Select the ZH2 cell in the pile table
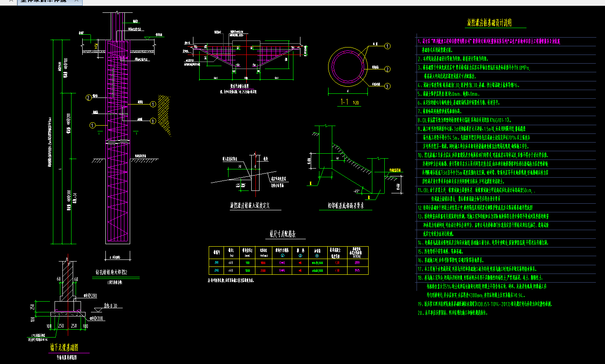 tap(217, 271)
